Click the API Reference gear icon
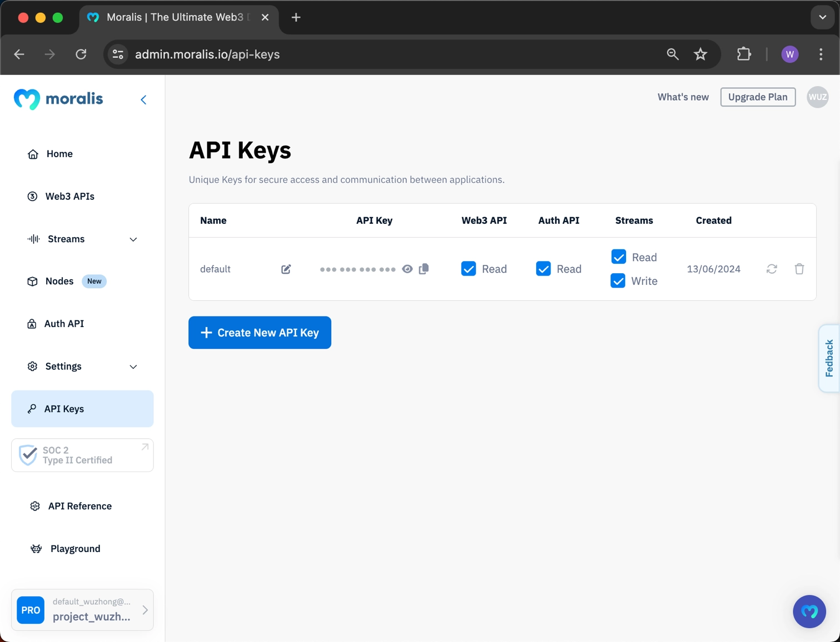This screenshot has height=642, width=840. click(35, 506)
